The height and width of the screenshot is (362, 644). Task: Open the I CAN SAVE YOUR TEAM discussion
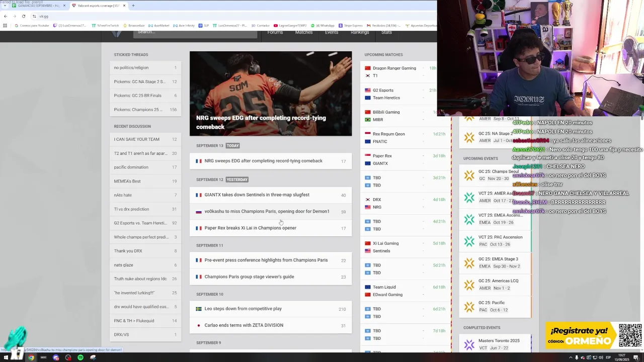[x=145, y=139]
